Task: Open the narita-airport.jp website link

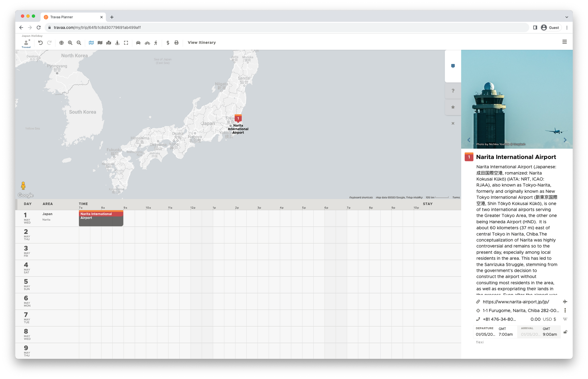Action: click(x=516, y=302)
